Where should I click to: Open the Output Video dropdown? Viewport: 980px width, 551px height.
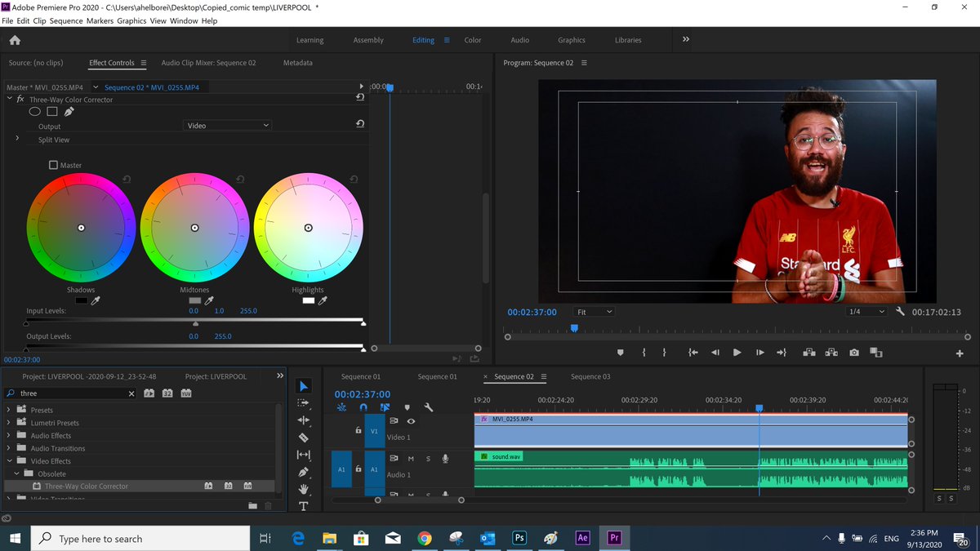click(227, 126)
